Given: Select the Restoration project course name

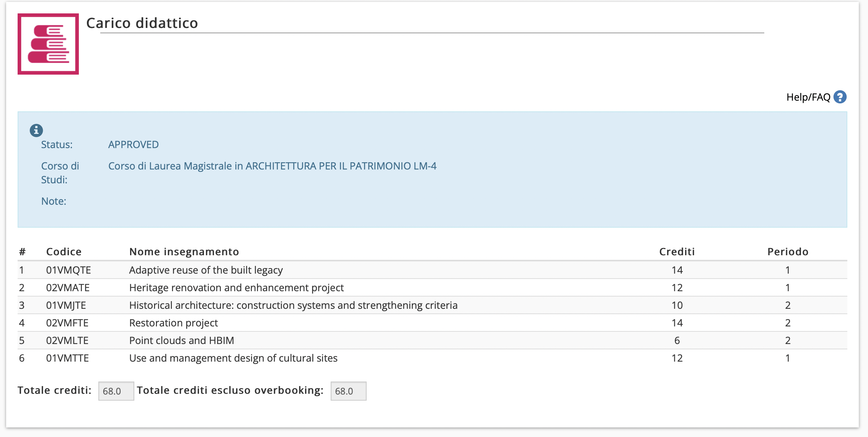Looking at the screenshot, I should [x=173, y=323].
